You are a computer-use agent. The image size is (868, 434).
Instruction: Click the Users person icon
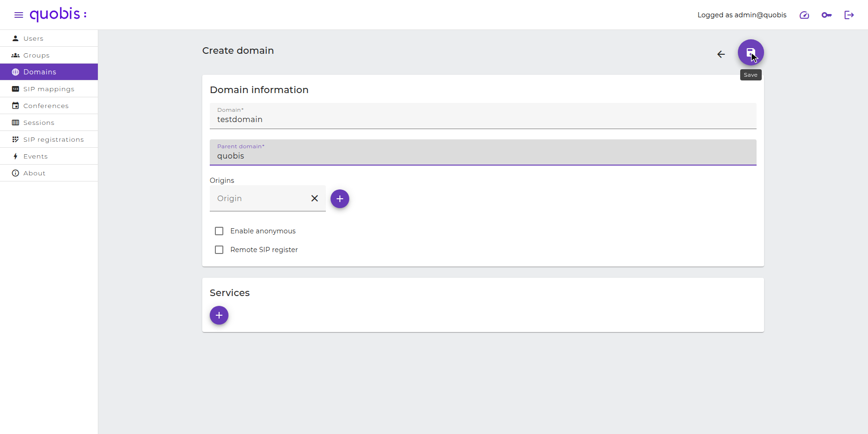[x=15, y=38]
